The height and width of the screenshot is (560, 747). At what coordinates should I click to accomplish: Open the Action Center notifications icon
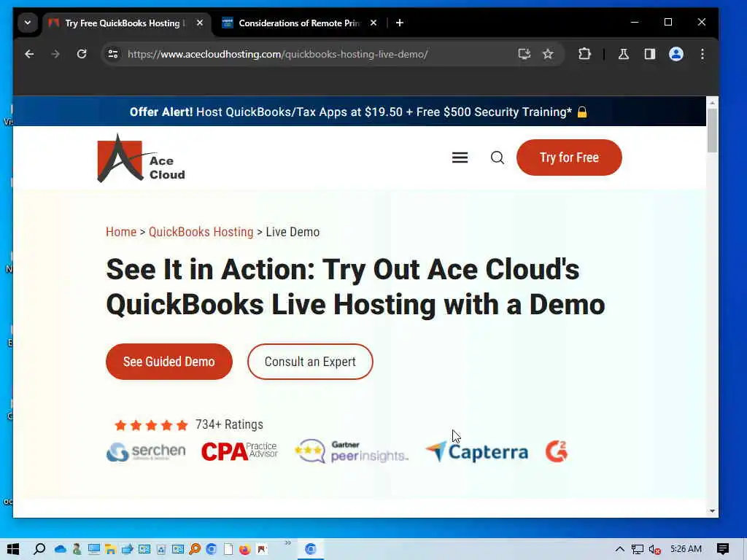point(723,549)
